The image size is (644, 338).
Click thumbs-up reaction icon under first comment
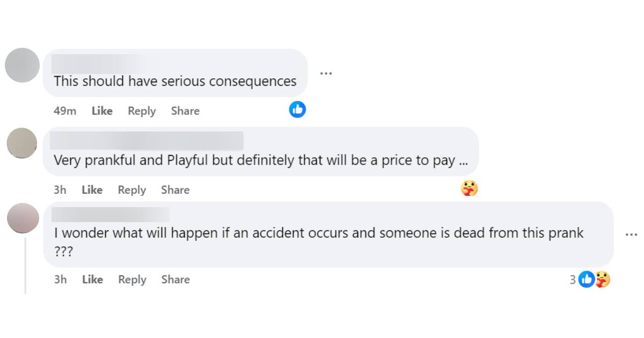click(297, 109)
